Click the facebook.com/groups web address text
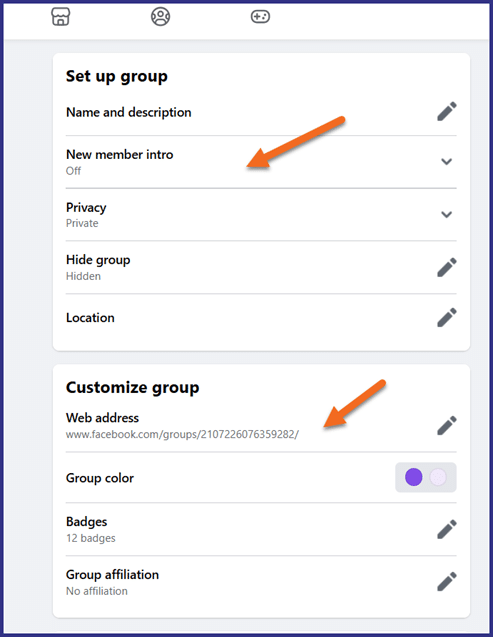Screen dimensions: 493x637 pos(182,434)
